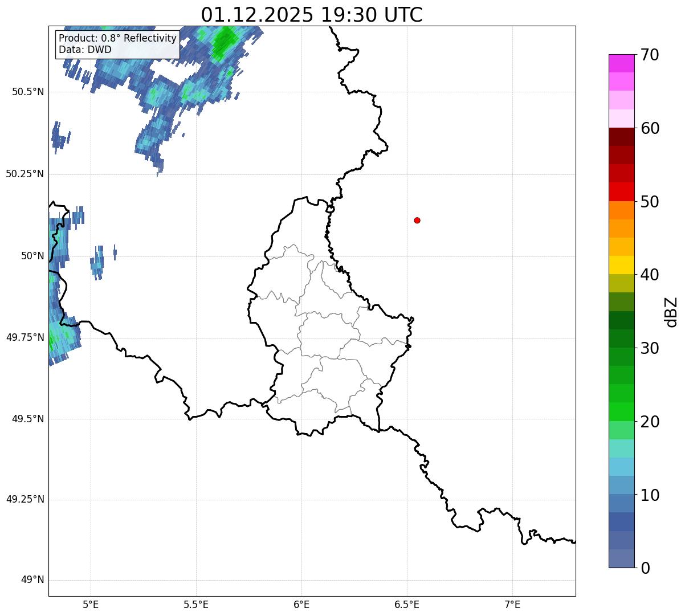This screenshot has width=685, height=616.
Task: Click the '49°N' latitude label
Action: point(32,580)
